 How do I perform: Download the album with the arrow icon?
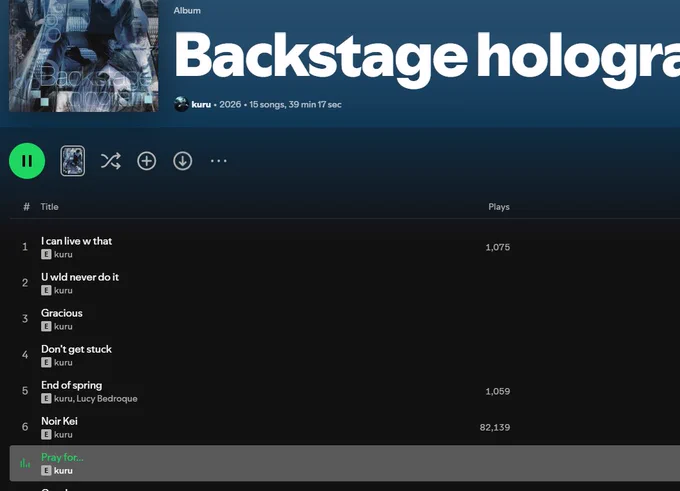tap(183, 161)
